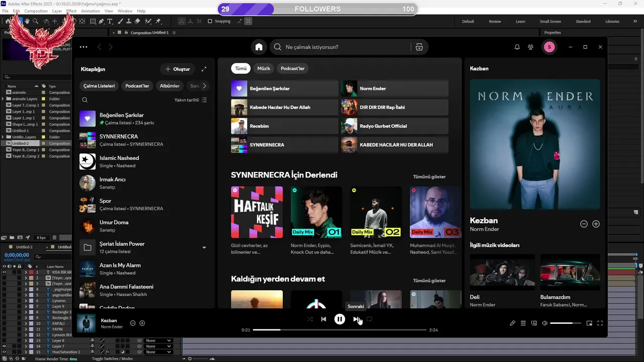Expand layer 10 KAPALI properties
The width and height of the screenshot is (644, 362).
tap(26, 323)
